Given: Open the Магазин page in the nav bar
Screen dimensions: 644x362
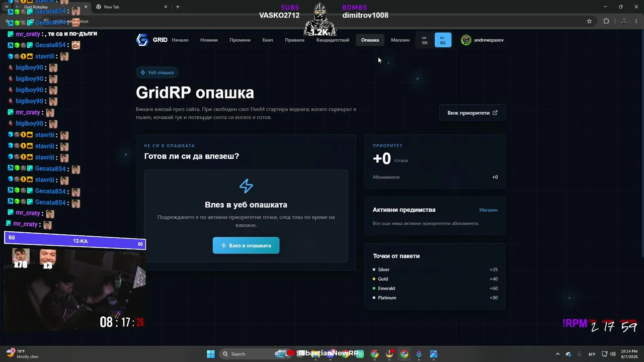Looking at the screenshot, I should (400, 40).
